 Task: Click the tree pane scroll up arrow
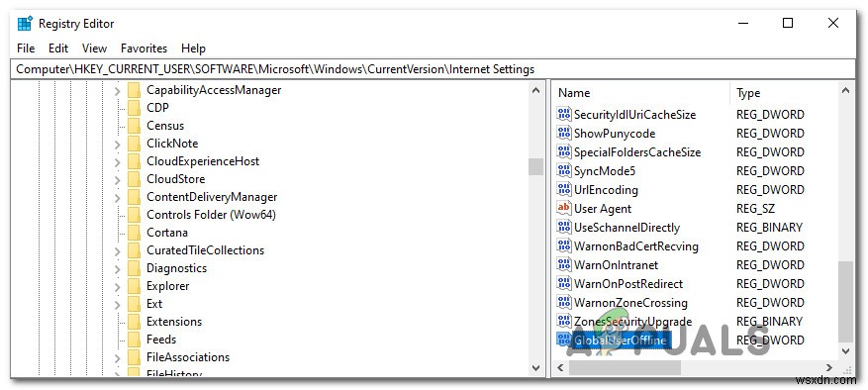(535, 90)
